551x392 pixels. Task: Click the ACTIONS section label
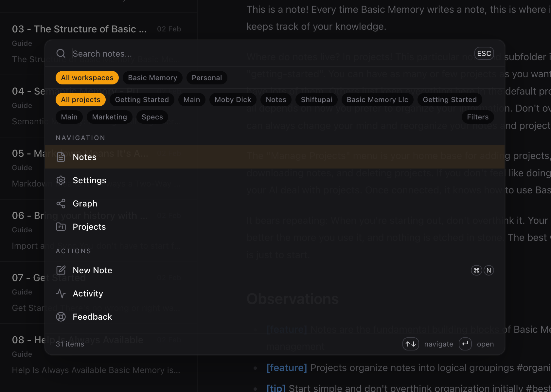click(x=73, y=251)
